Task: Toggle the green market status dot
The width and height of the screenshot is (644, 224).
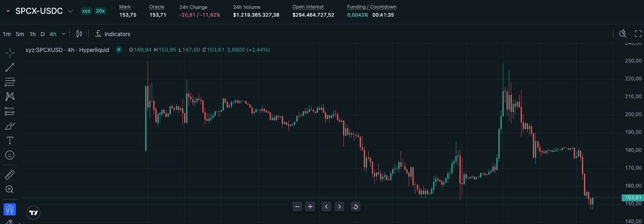Action: point(119,50)
